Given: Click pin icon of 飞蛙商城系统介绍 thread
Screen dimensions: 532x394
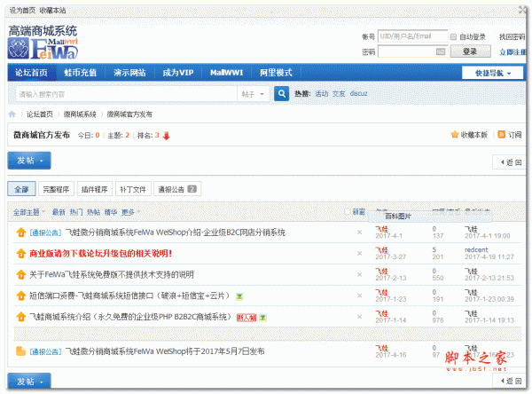Looking at the screenshot, I should coord(21,317).
